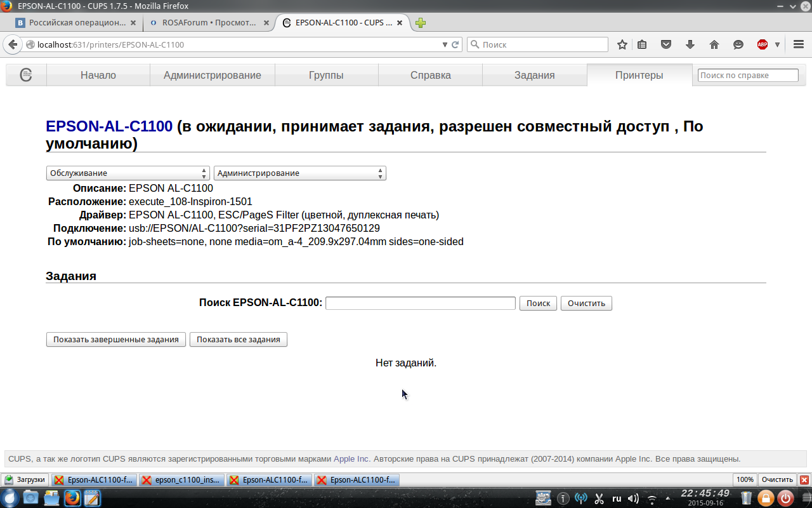812x508 pixels.
Task: Show hidden tray icons with up arrow
Action: pyautogui.click(x=668, y=498)
